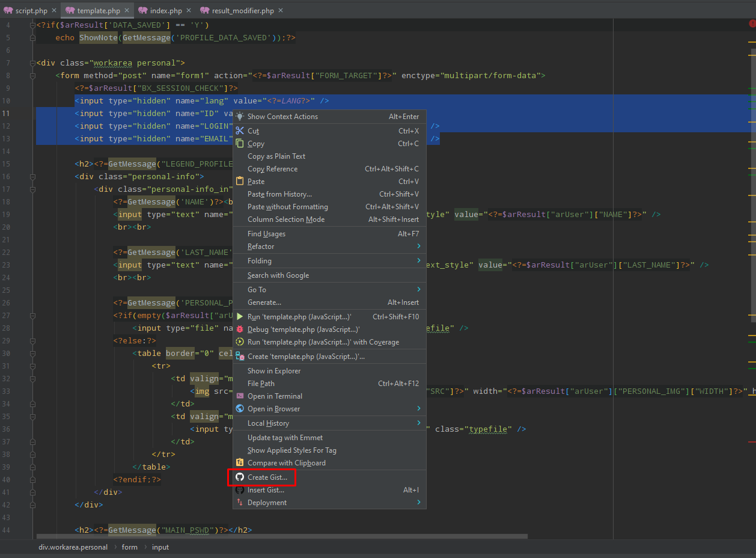Click the horizontal editor scrollbar
This screenshot has width=756, height=558.
(282, 536)
